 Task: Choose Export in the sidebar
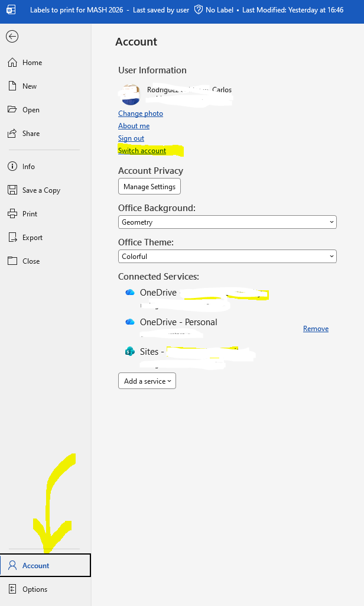tap(45, 238)
